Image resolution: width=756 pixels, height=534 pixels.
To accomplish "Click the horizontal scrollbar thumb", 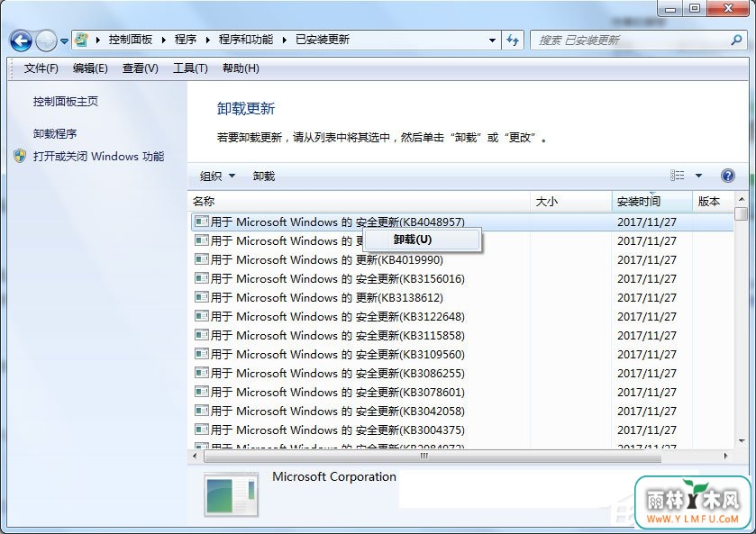I will (433, 456).
